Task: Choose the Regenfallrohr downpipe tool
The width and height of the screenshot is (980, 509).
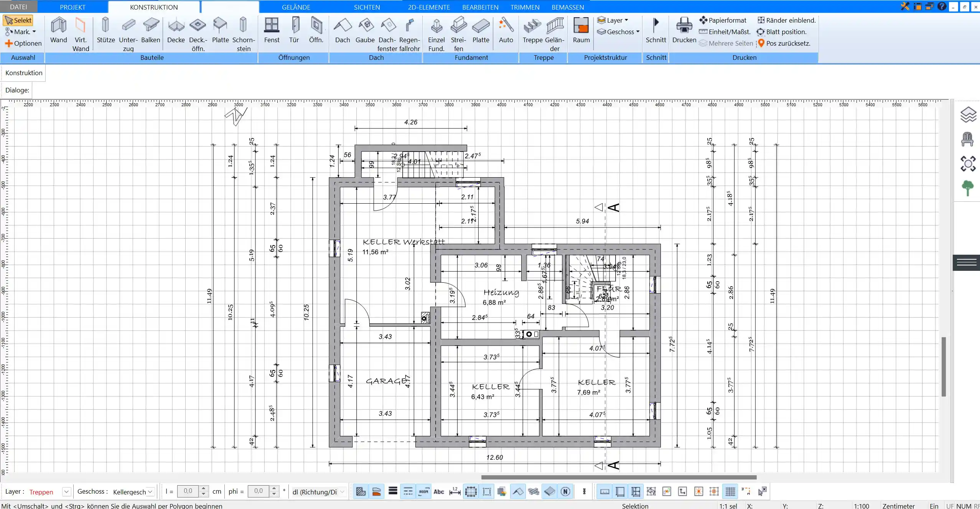Action: [x=410, y=34]
